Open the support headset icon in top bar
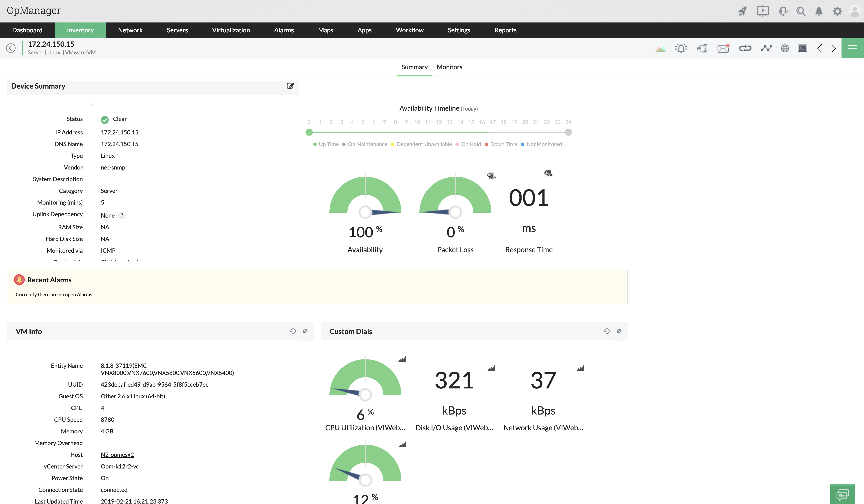 783,11
